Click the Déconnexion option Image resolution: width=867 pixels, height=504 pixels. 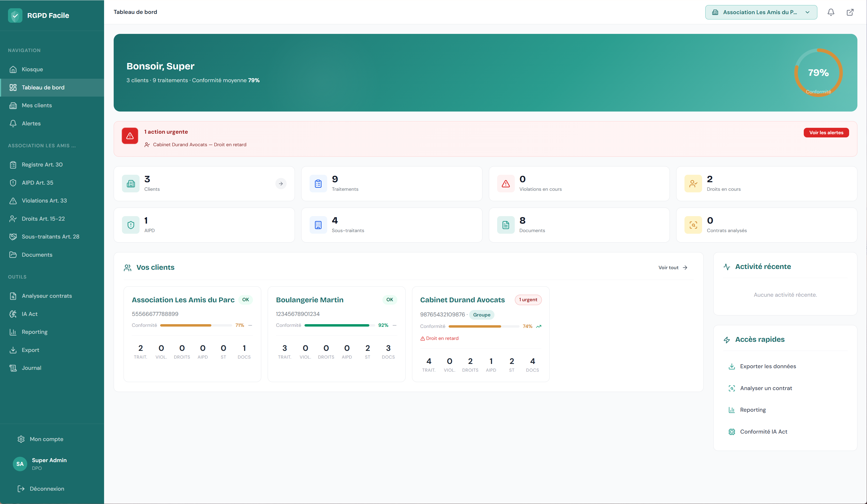(x=47, y=489)
